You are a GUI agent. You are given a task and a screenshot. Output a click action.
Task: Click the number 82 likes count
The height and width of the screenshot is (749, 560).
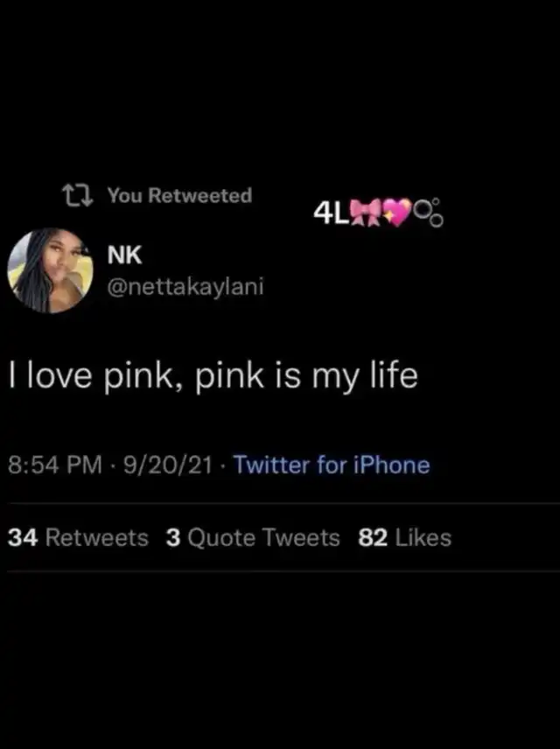click(x=373, y=537)
